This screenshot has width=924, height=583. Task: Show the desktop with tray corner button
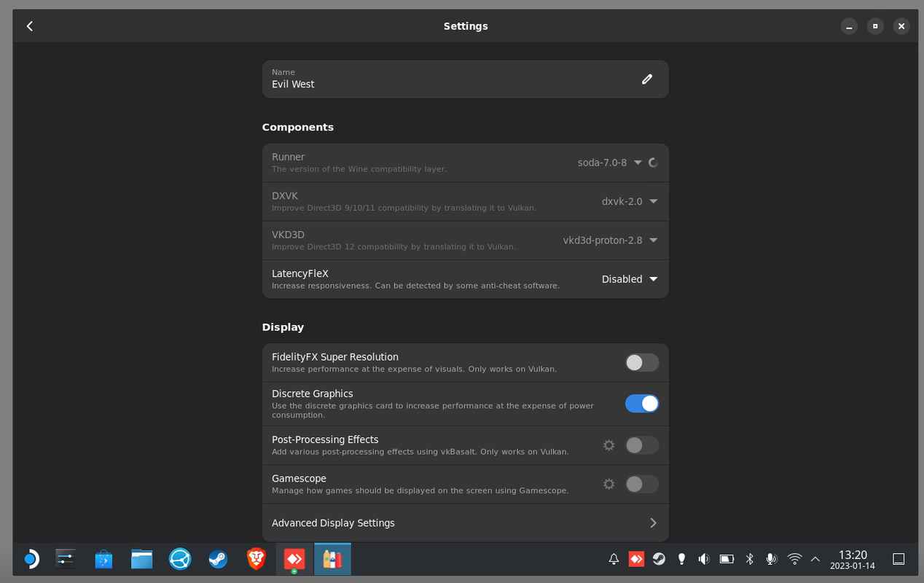(899, 559)
